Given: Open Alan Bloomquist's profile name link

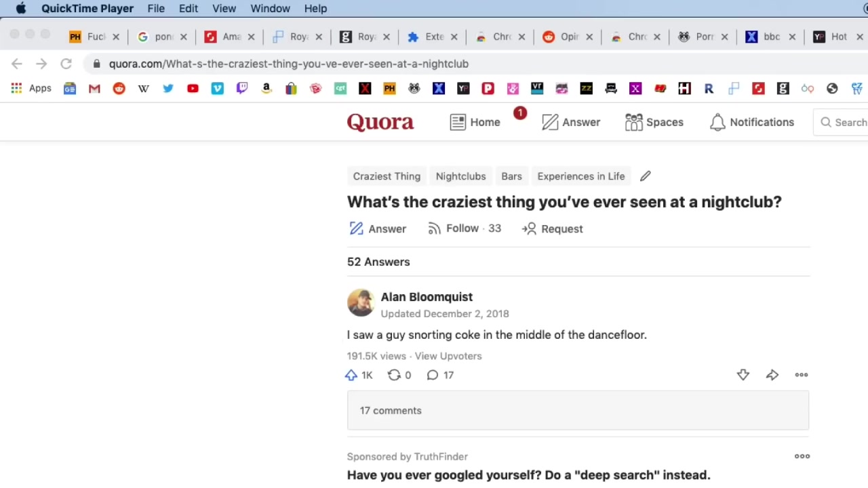Looking at the screenshot, I should (x=427, y=297).
